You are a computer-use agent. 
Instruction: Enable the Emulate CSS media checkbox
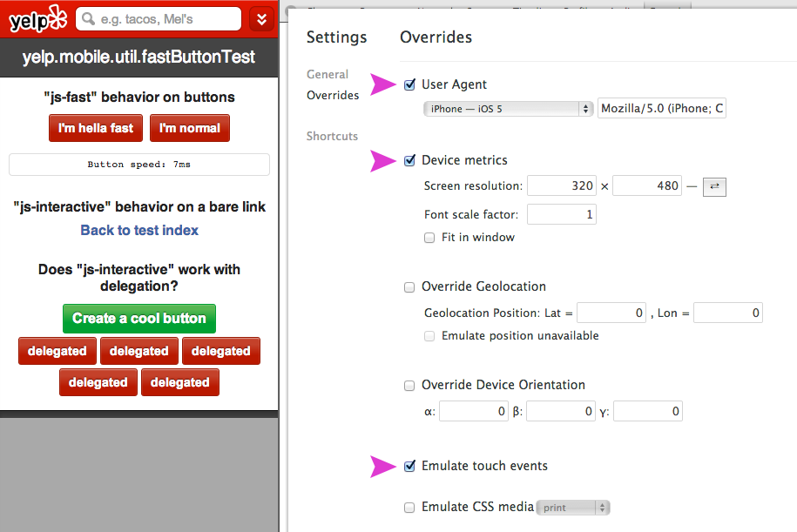pyautogui.click(x=409, y=507)
